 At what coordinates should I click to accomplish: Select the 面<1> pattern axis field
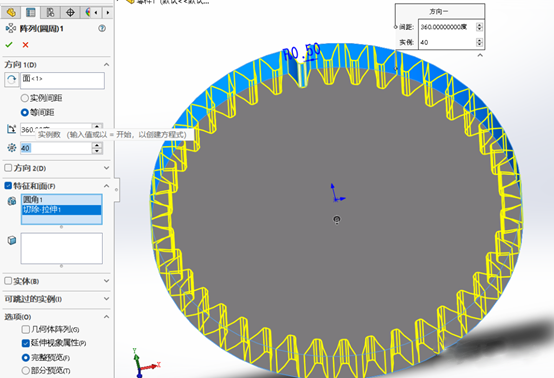(63, 80)
